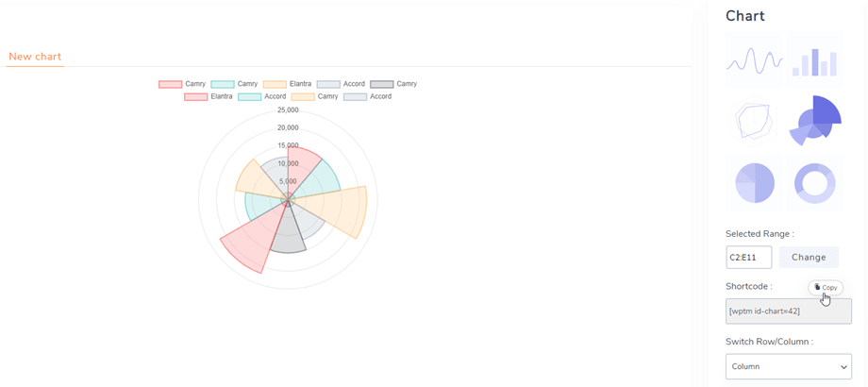Viewport: 868px width, 387px height.
Task: Select the bar chart type icon
Action: [814, 61]
